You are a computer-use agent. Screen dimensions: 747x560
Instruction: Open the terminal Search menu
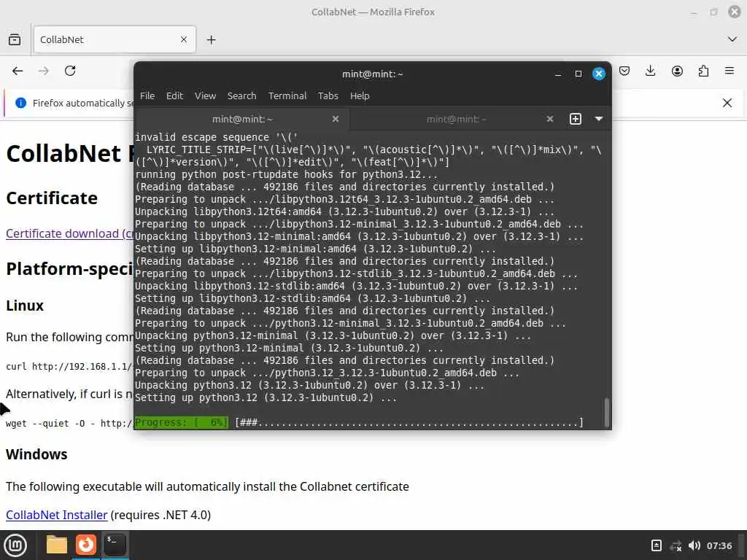(241, 96)
